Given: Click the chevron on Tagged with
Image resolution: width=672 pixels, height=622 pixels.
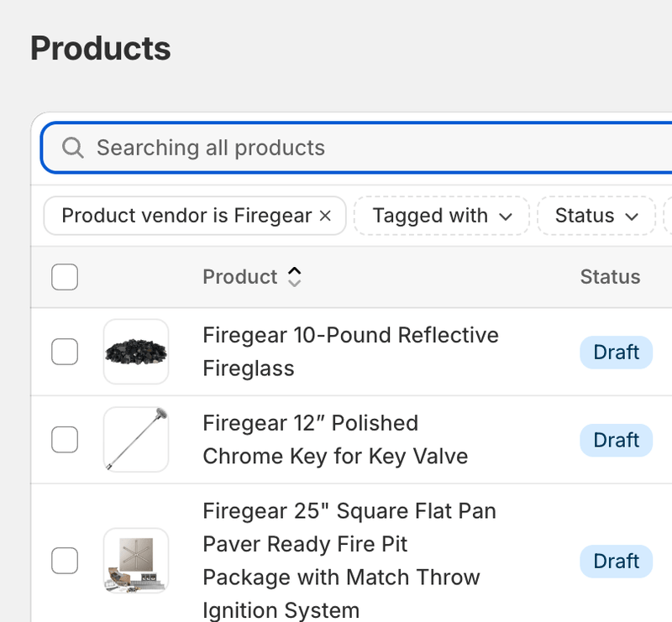Looking at the screenshot, I should point(506,217).
